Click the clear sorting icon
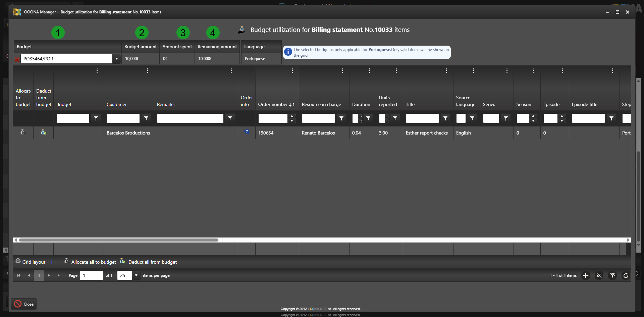Image resolution: width=644 pixels, height=317 pixels. pos(599,275)
